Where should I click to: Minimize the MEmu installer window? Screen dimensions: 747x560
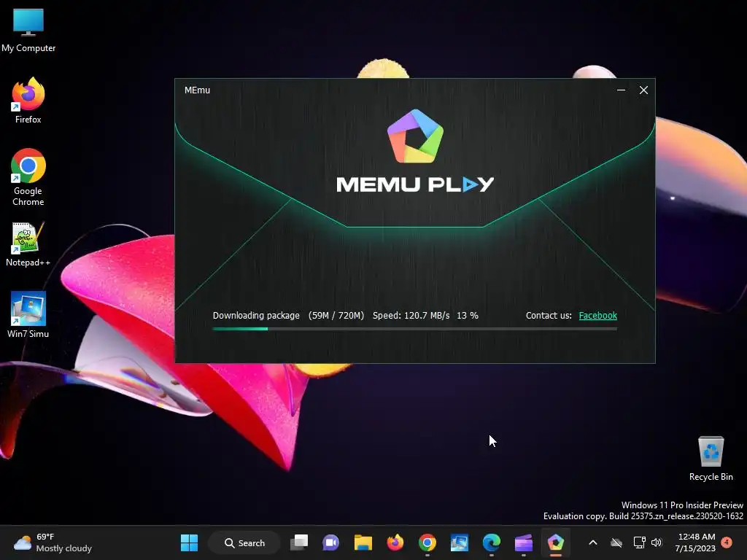pos(621,90)
